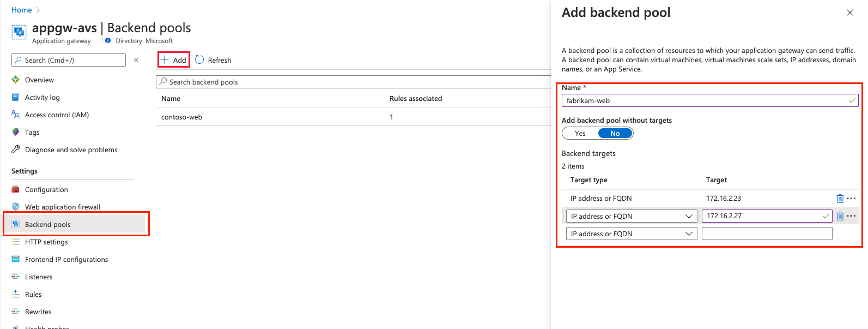The image size is (868, 329).
Task: Click the Diagnose and solve problems wrench icon
Action: click(x=16, y=149)
